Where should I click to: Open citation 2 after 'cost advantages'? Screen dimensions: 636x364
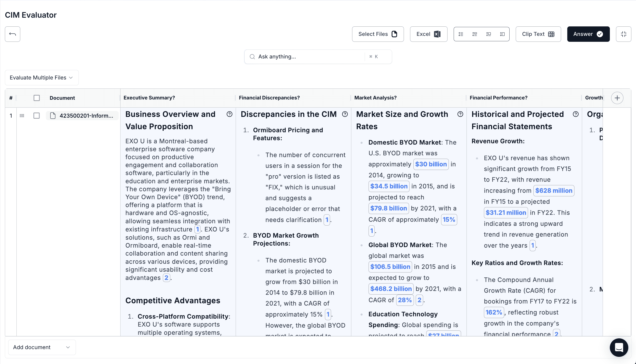tap(166, 278)
